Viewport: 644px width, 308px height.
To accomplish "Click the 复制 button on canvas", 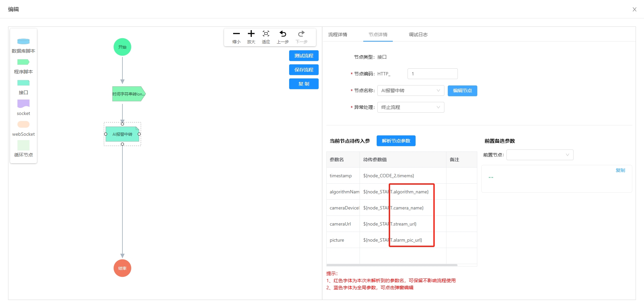I will pos(304,84).
